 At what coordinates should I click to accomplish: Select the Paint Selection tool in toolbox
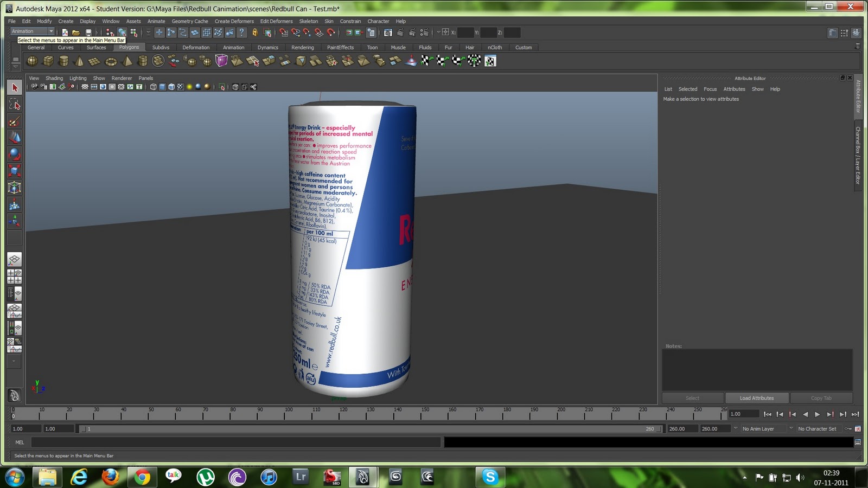pyautogui.click(x=15, y=121)
